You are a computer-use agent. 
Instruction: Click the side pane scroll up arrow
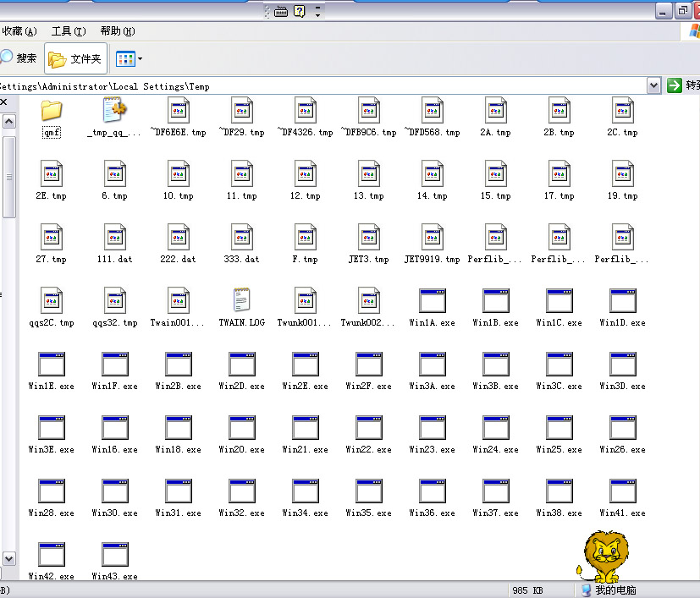[9, 122]
